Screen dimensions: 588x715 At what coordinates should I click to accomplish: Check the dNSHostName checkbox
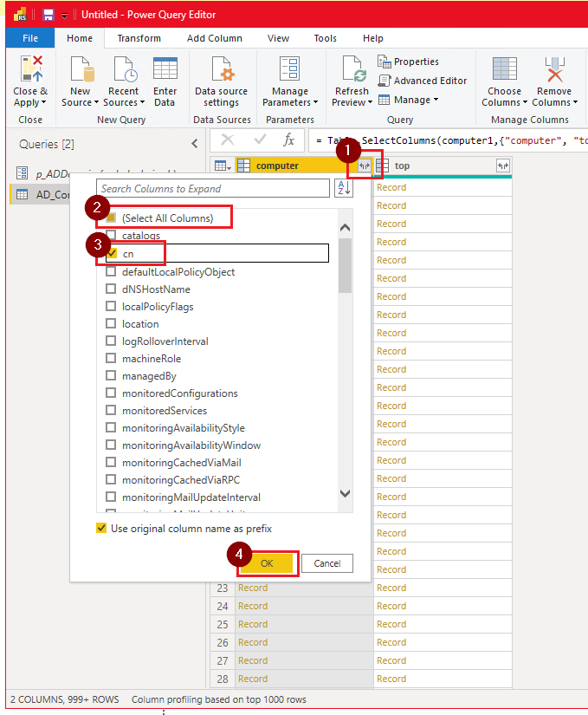click(111, 289)
